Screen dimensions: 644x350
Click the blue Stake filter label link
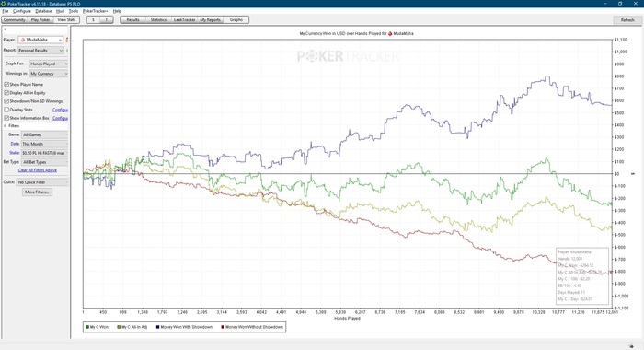pyautogui.click(x=15, y=153)
